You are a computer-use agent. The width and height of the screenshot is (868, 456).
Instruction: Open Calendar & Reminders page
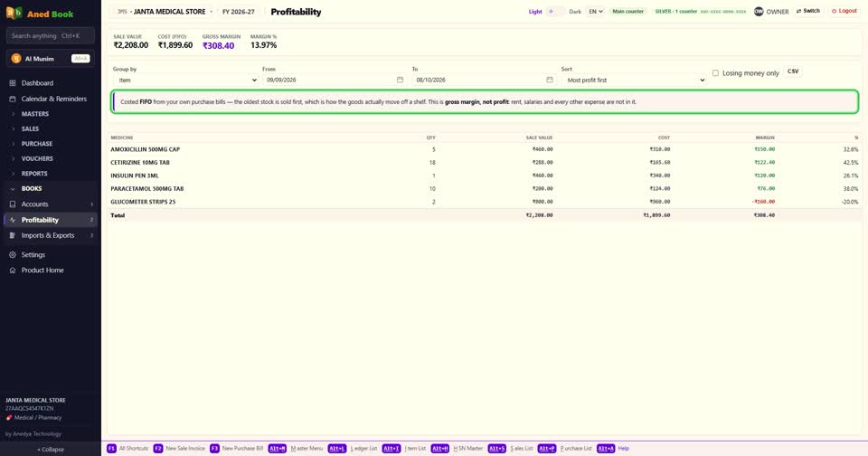50,99
